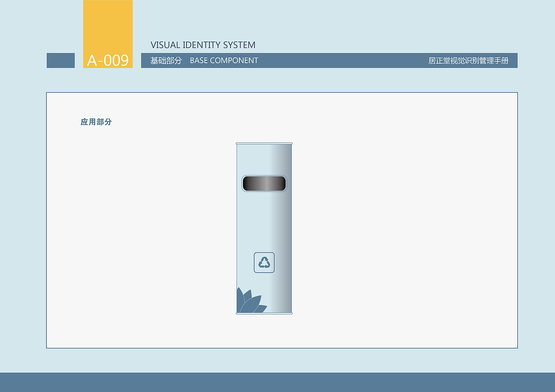The width and height of the screenshot is (555, 392).
Task: Click the 基础部分 text in header bar
Action: (166, 61)
